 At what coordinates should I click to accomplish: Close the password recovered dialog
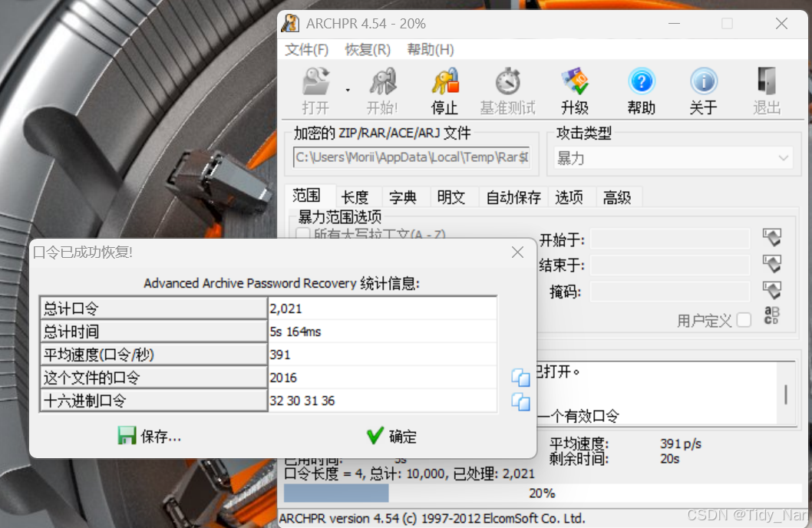click(x=517, y=252)
